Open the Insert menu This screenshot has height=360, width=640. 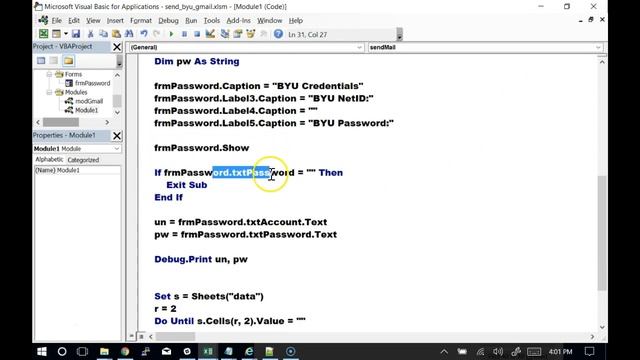pos(115,20)
